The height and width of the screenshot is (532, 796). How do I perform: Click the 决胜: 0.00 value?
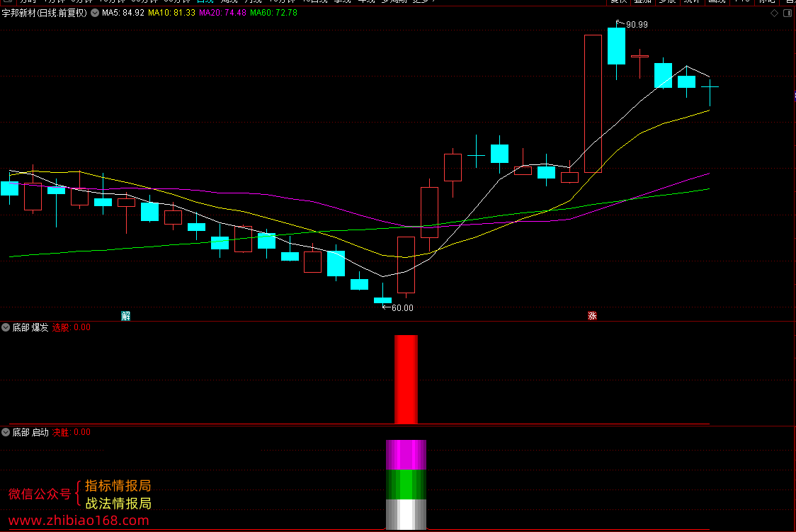(72, 433)
